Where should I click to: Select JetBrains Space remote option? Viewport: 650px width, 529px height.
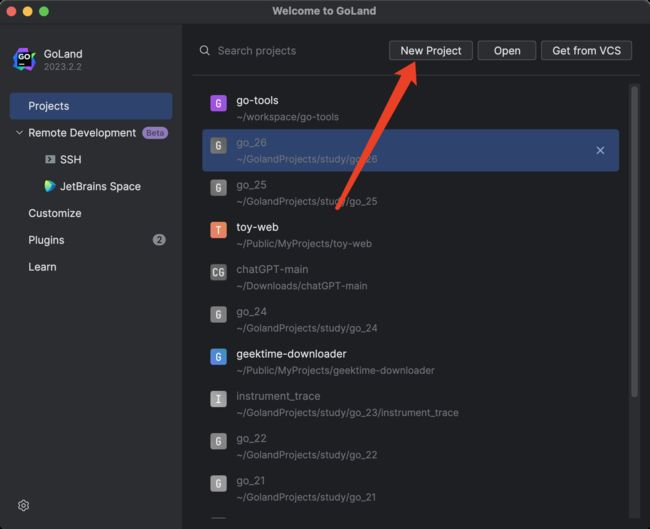(100, 187)
